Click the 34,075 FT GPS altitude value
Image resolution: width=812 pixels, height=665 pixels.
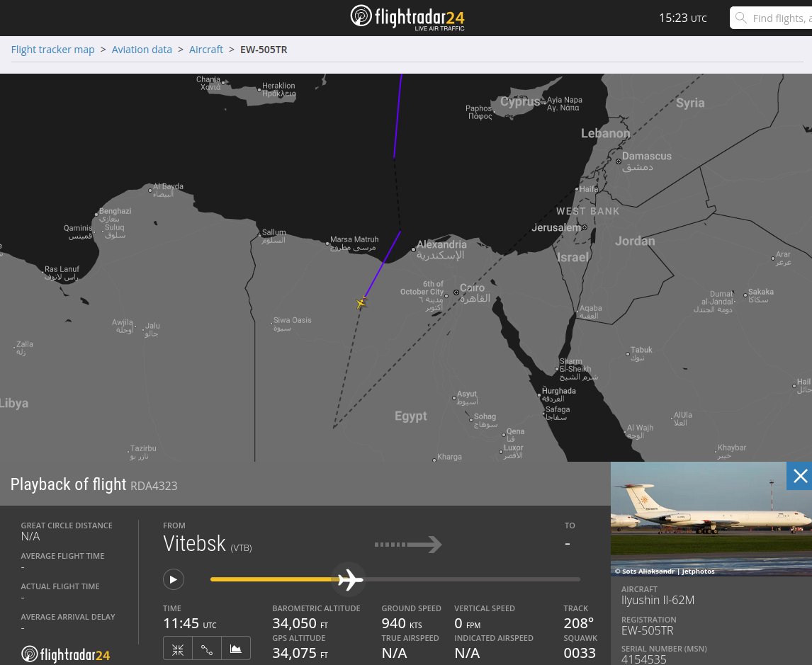click(300, 653)
